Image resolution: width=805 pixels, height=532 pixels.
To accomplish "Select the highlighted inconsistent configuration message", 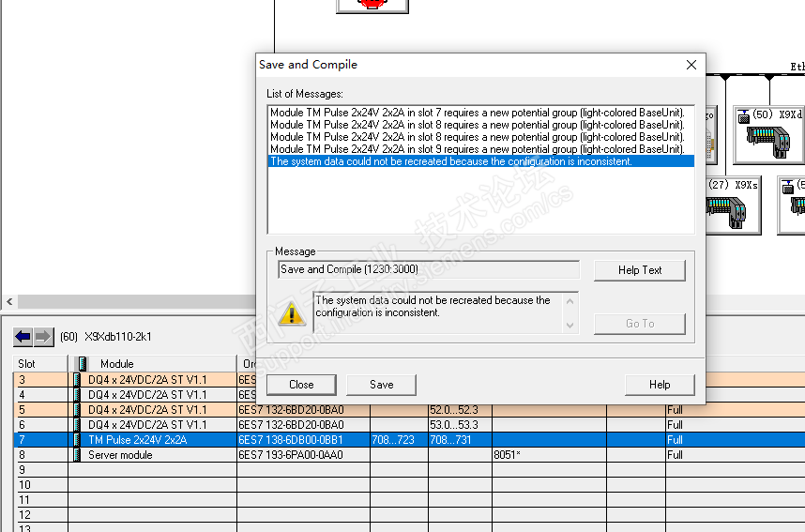I will [481, 161].
